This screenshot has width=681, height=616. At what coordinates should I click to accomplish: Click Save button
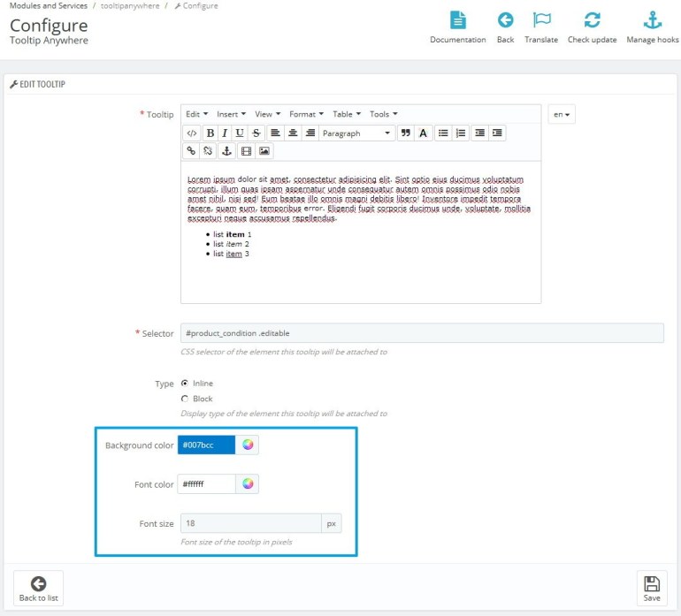[x=652, y=589]
